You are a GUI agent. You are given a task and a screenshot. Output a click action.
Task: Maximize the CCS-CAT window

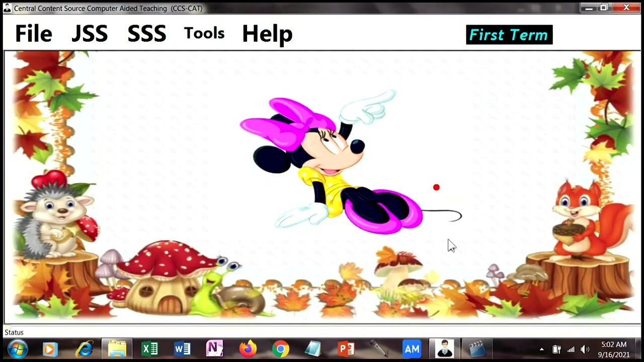coord(604,8)
